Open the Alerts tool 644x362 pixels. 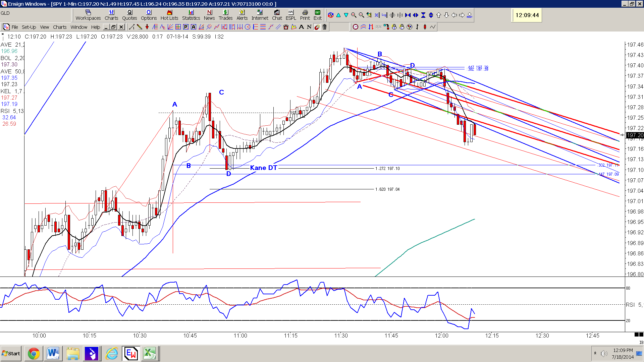pos(242,15)
